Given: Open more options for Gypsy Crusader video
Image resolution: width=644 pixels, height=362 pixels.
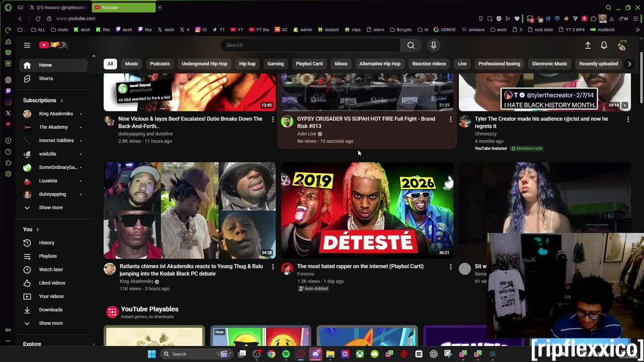Looking at the screenshot, I should (450, 120).
